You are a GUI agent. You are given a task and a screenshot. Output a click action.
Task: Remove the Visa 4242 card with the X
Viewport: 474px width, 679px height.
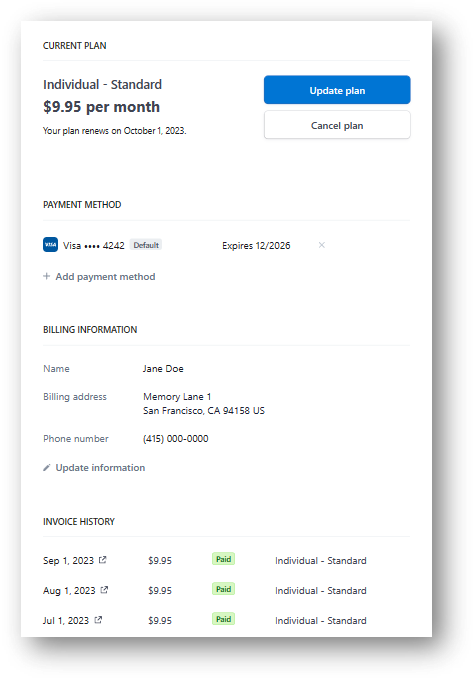[322, 245]
